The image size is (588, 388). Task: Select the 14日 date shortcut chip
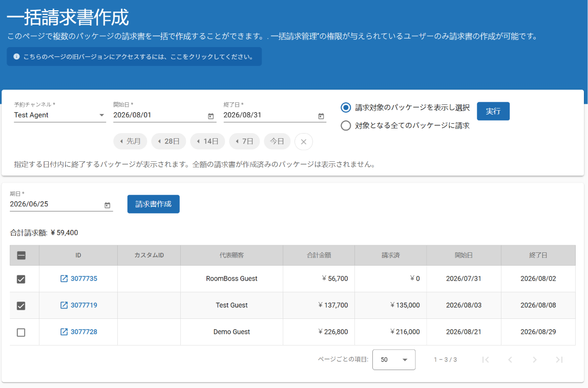[208, 141]
